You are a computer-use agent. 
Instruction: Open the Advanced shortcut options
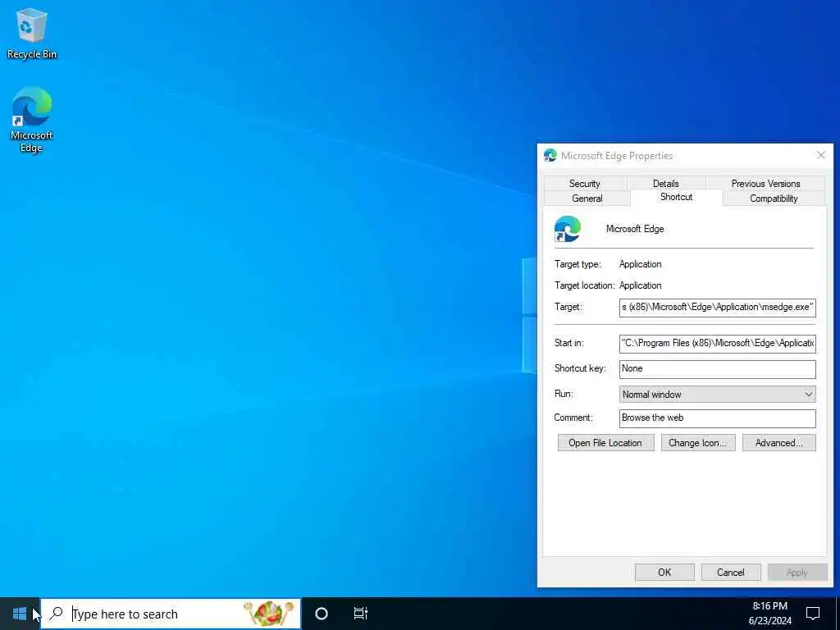(779, 443)
